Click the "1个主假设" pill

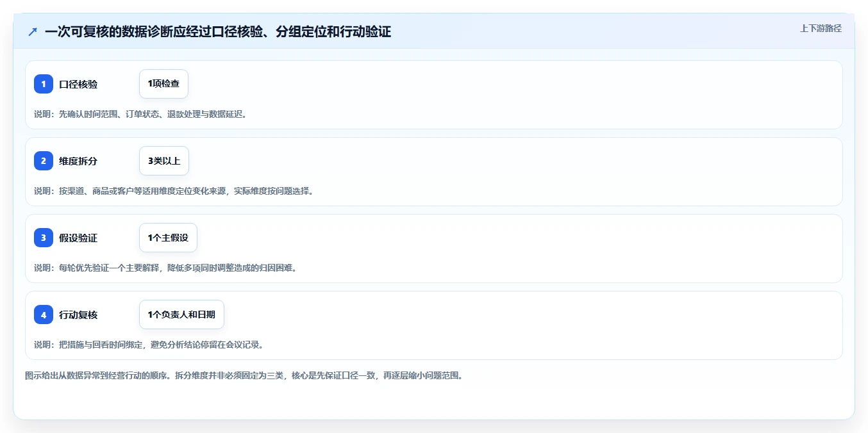click(168, 238)
